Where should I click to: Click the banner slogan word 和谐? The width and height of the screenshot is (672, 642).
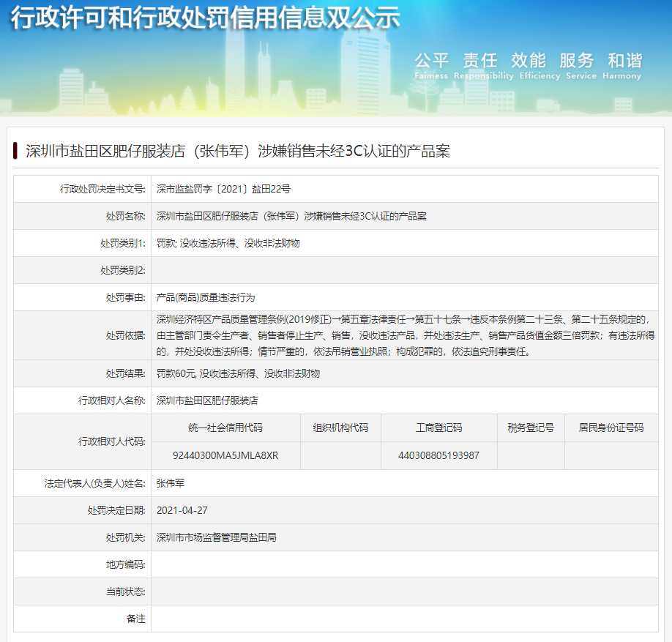[625, 61]
